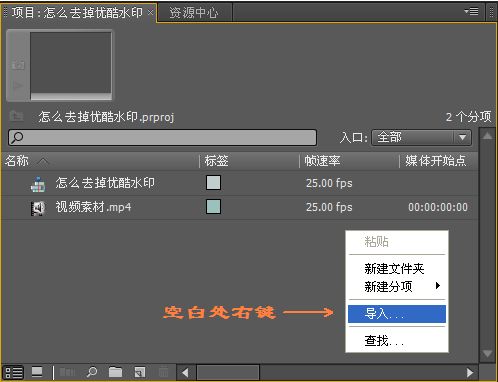Click the trash delete icon
498x382 pixels.
click(x=163, y=372)
